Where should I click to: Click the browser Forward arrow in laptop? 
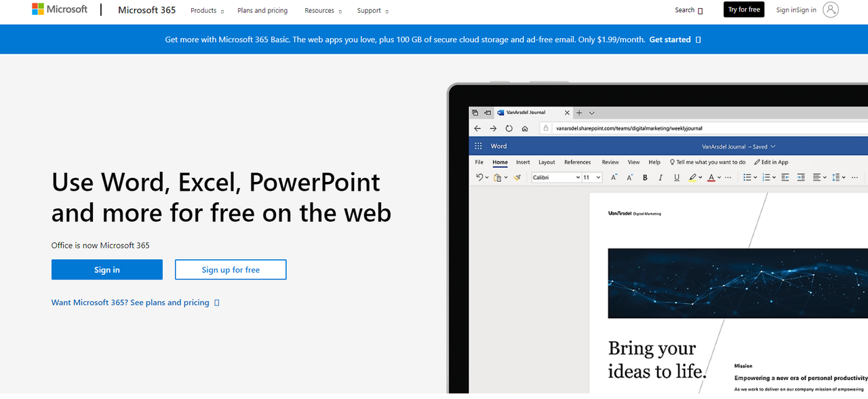pos(493,128)
